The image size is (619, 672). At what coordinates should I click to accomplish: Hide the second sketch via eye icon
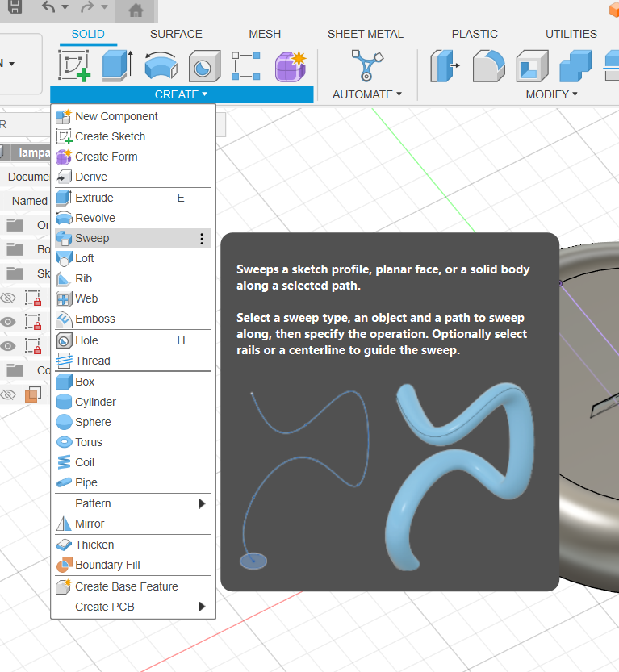pyautogui.click(x=8, y=322)
